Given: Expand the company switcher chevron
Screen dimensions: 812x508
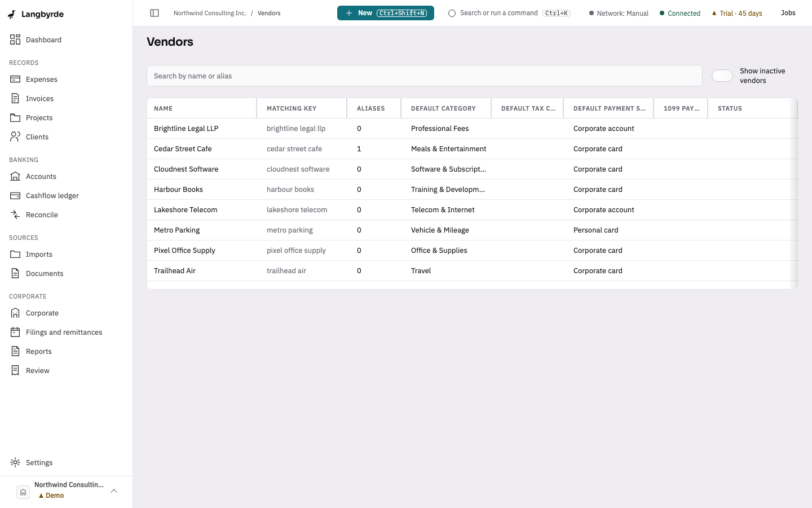Looking at the screenshot, I should tap(114, 491).
